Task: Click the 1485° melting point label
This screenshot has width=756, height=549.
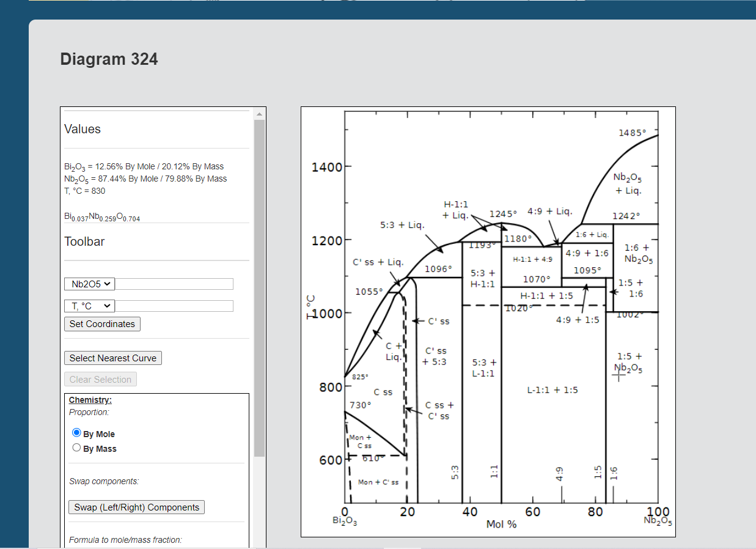Action: pos(632,133)
